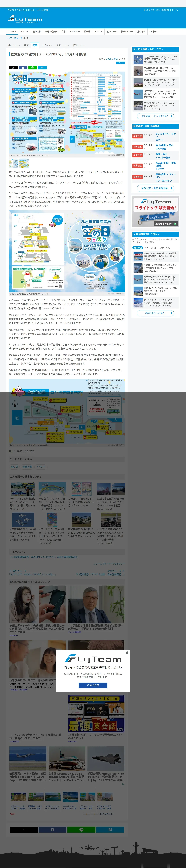186x868 pixels.
Task: Open ニュース ガイドライン&ポリシー link
Action: pyautogui.click(x=109, y=564)
